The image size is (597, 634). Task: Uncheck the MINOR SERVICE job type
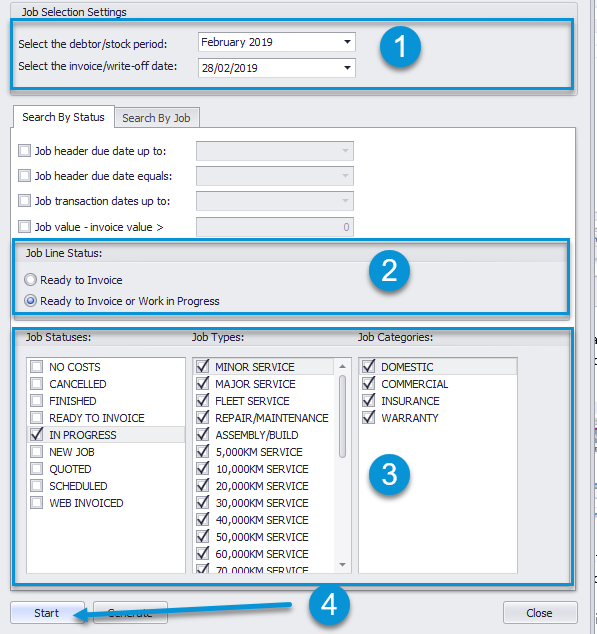pyautogui.click(x=203, y=367)
